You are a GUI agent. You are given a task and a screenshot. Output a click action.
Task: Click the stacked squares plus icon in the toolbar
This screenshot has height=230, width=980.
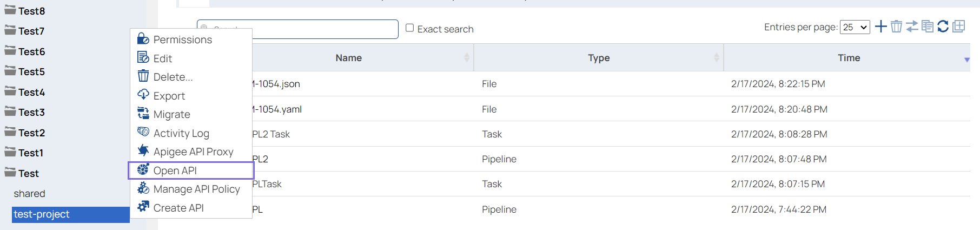click(x=959, y=27)
